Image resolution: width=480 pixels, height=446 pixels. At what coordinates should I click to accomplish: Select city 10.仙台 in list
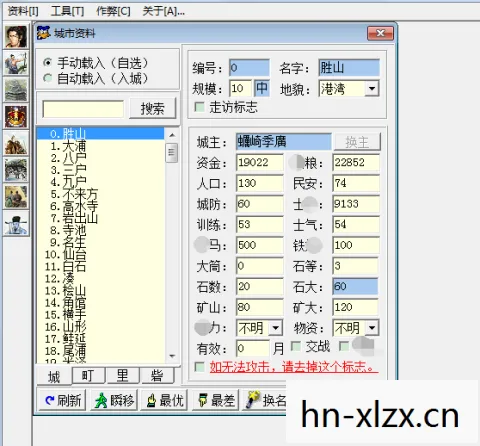(100, 254)
